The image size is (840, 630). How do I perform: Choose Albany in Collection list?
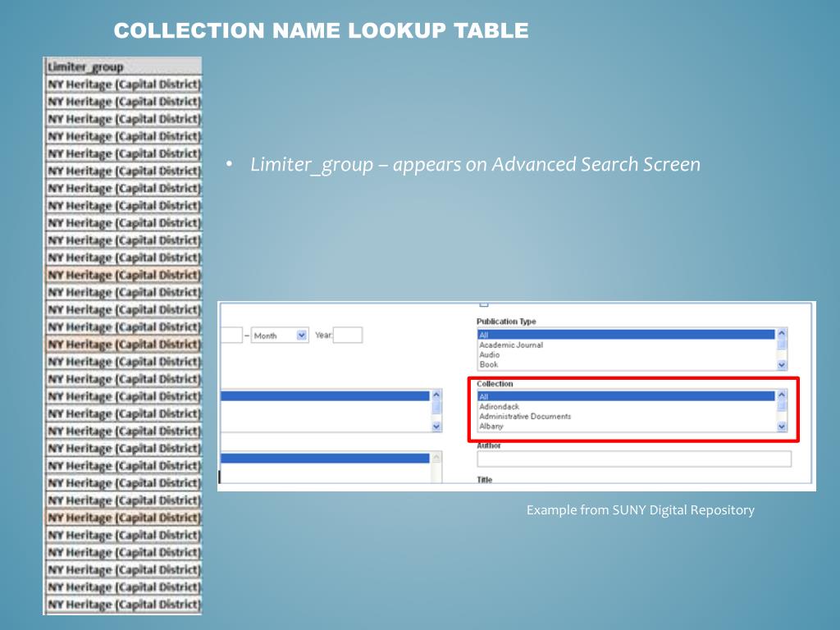click(x=491, y=427)
